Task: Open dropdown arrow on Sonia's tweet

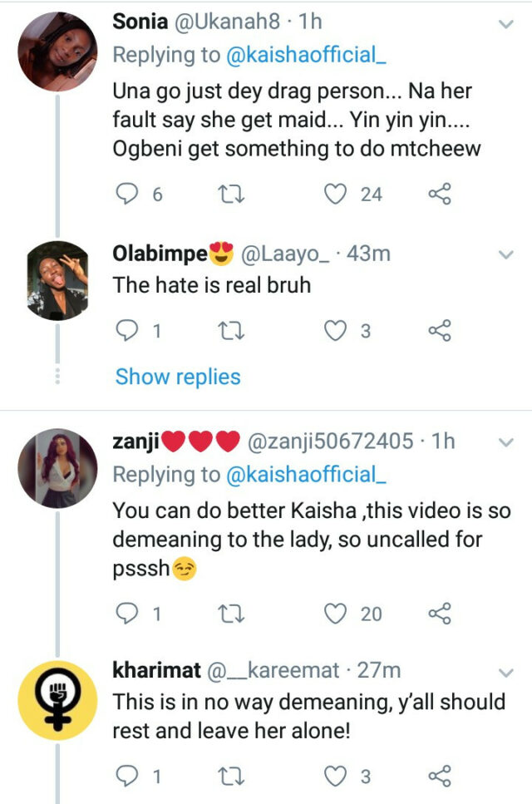Action: (x=505, y=25)
